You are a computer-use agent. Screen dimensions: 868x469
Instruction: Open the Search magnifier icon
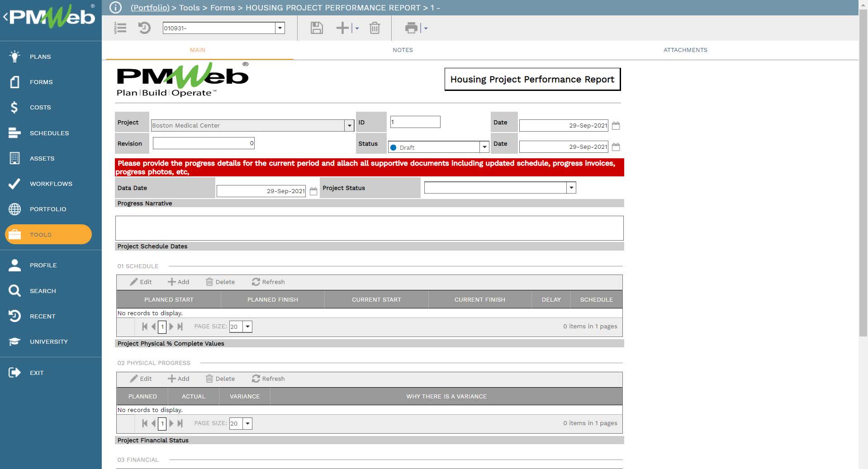click(x=14, y=291)
